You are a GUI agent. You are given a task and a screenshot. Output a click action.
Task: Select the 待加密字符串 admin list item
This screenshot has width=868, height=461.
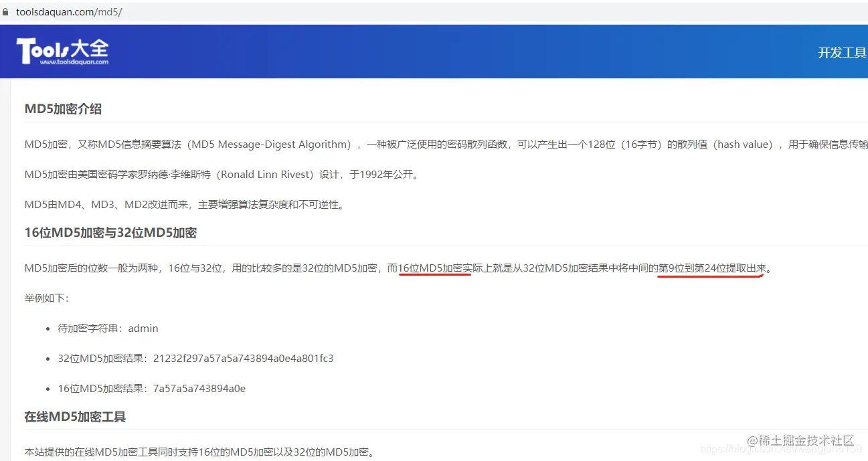point(108,328)
